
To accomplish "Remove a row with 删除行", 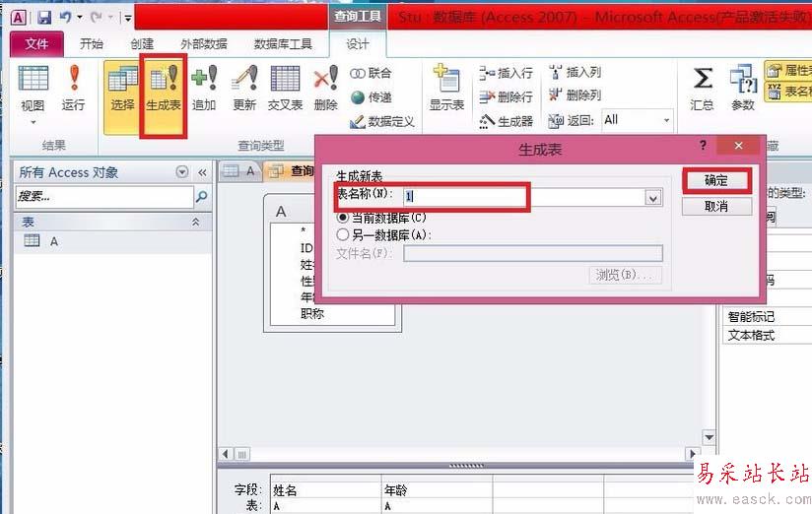I will click(x=506, y=96).
